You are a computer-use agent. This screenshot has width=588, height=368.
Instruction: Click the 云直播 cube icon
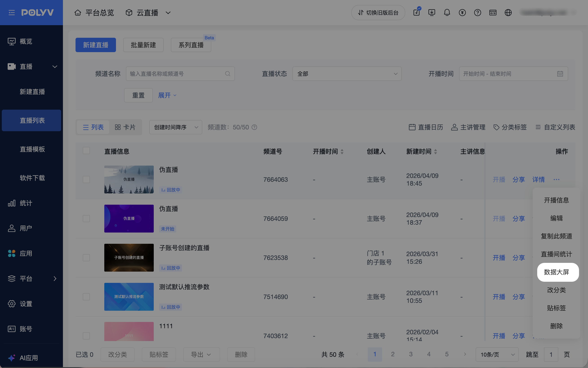pos(129,13)
